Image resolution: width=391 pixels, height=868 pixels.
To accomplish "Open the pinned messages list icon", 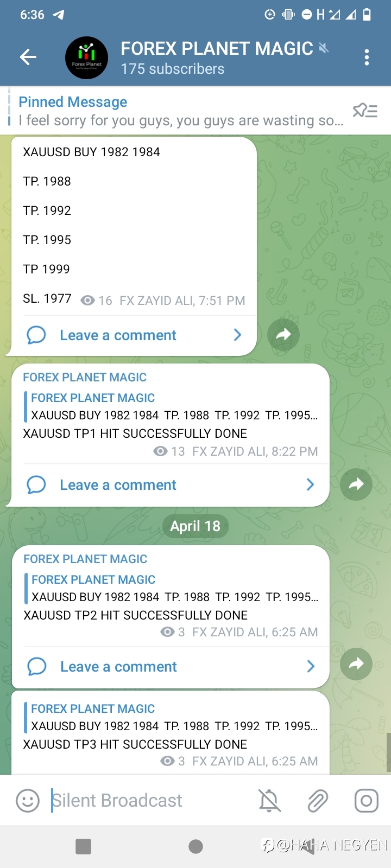I will click(x=365, y=111).
